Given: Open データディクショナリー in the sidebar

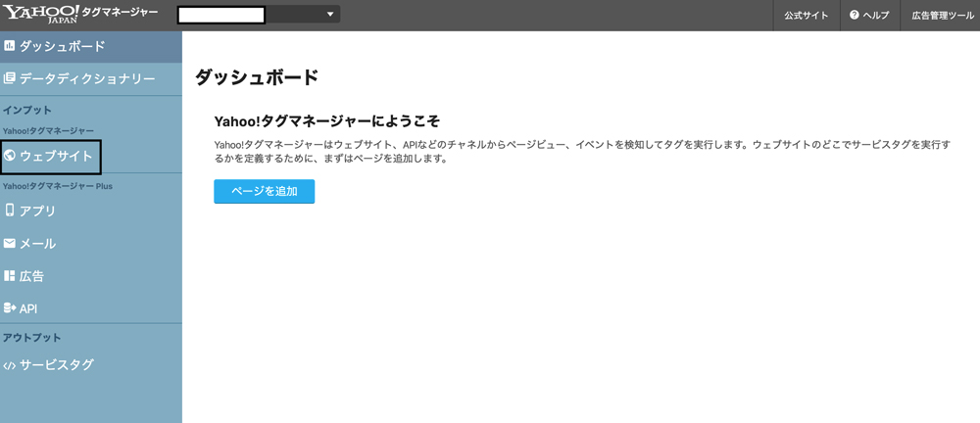Looking at the screenshot, I should pyautogui.click(x=91, y=78).
